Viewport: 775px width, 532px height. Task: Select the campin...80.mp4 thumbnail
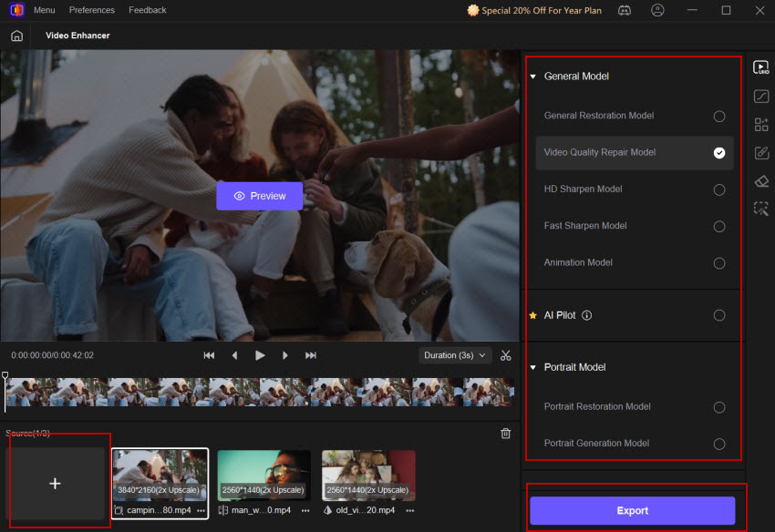pyautogui.click(x=160, y=476)
